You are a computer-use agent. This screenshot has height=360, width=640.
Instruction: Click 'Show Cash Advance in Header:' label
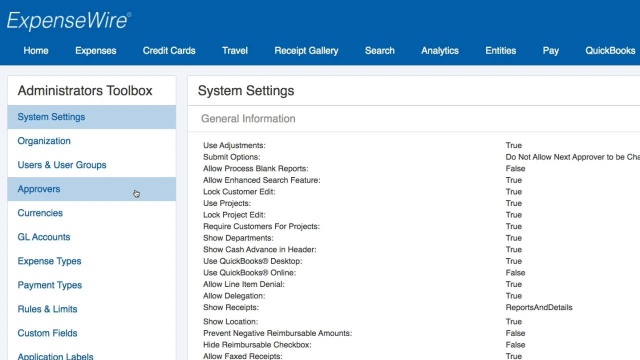[x=260, y=249]
